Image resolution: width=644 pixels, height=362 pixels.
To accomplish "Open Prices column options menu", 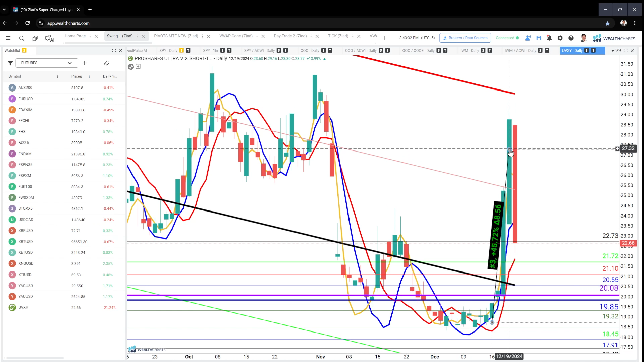I will point(89,76).
